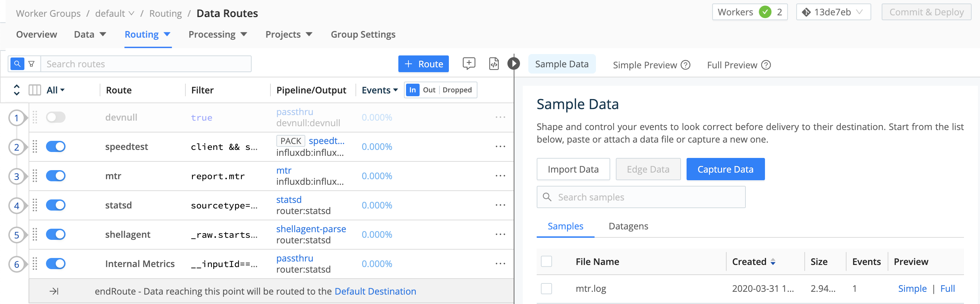Click the drag handle of speedtest route
This screenshot has height=304, width=980.
point(35,146)
